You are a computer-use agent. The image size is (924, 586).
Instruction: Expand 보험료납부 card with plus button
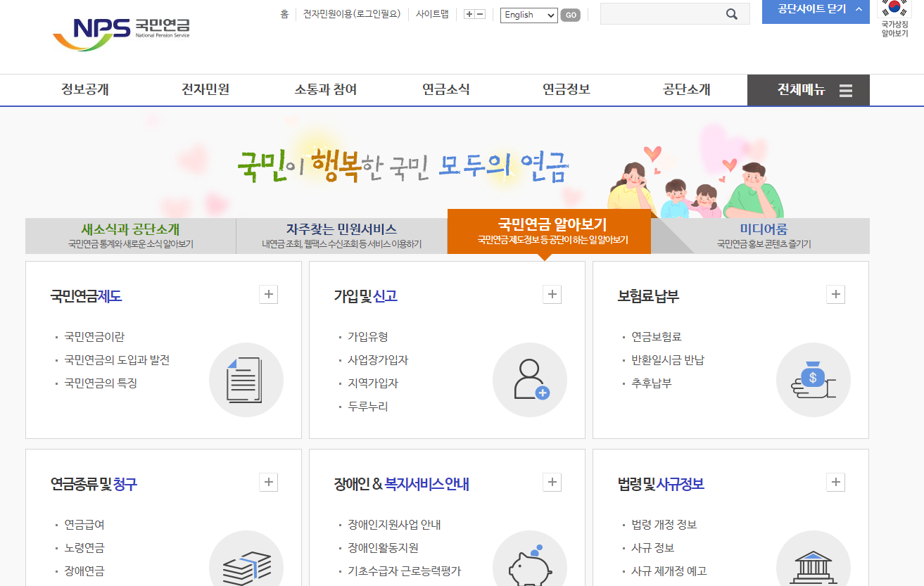click(x=835, y=294)
